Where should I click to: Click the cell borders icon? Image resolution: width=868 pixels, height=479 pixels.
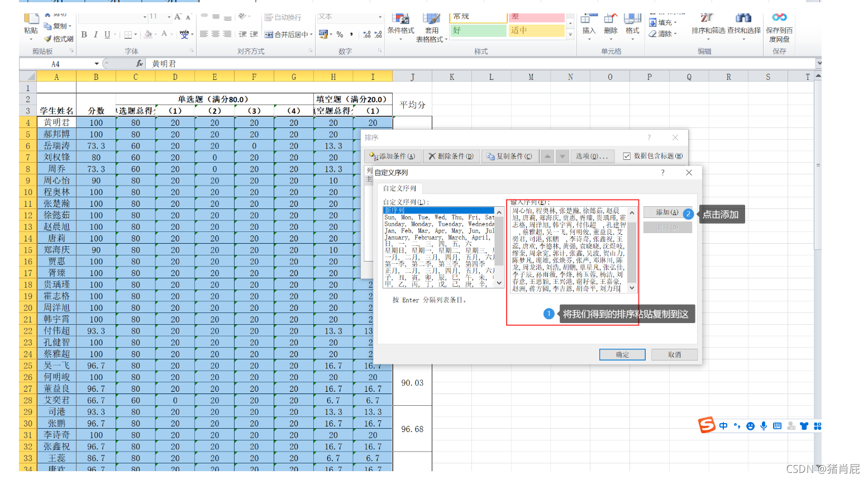(x=128, y=35)
